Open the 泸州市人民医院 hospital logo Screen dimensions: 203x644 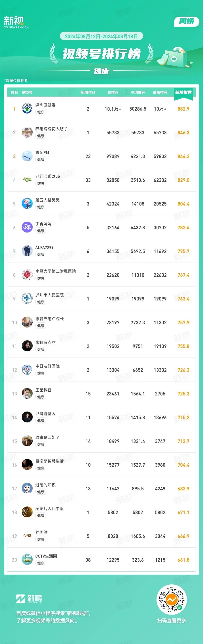[x=27, y=298]
